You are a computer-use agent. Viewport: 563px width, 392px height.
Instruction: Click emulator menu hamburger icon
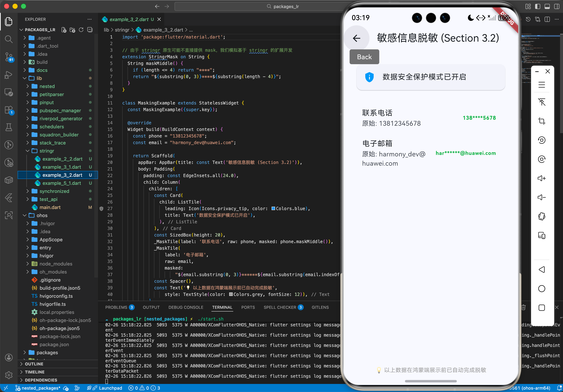(x=541, y=85)
